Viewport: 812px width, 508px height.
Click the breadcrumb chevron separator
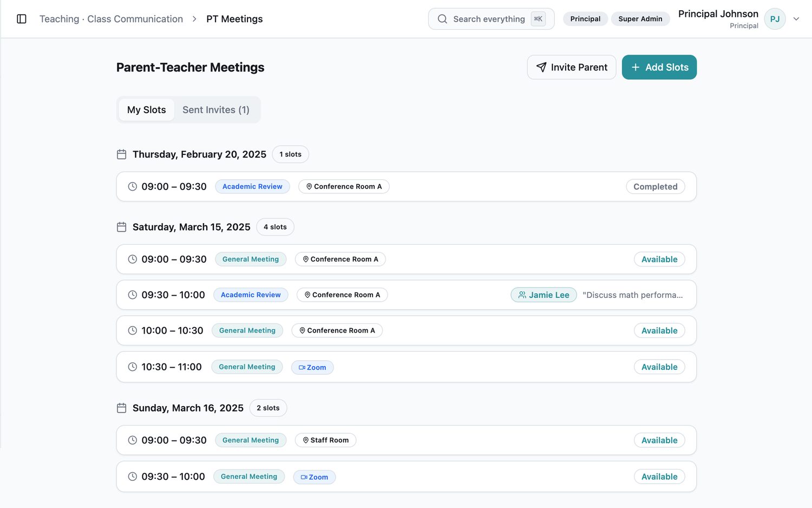[x=194, y=19]
